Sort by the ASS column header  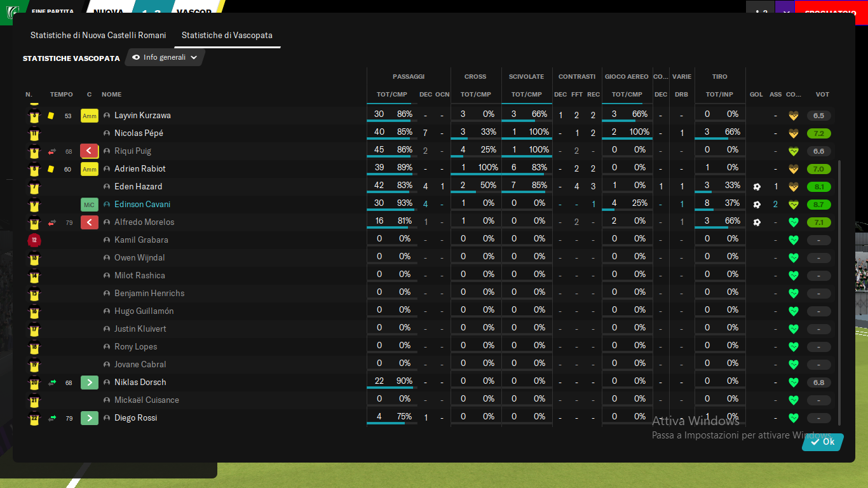776,95
